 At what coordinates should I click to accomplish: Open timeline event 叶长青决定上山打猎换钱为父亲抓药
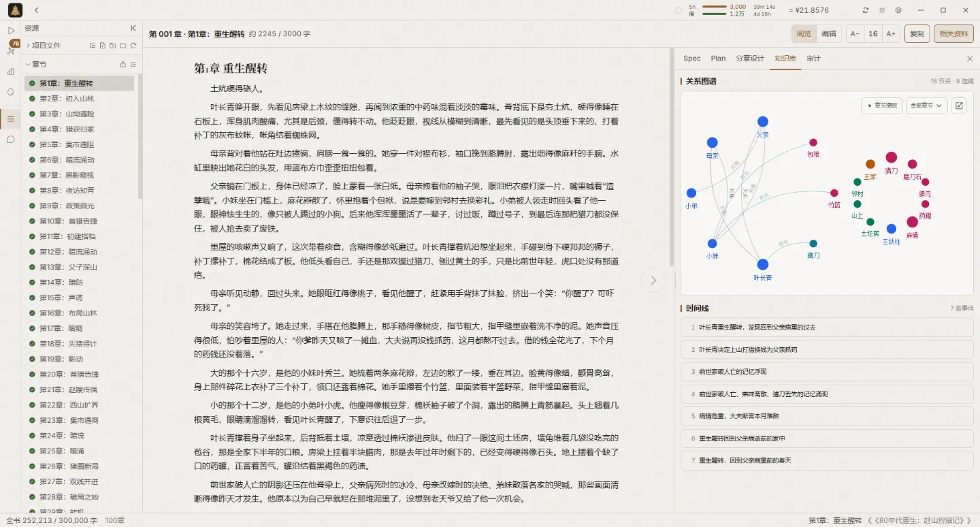pyautogui.click(x=827, y=349)
